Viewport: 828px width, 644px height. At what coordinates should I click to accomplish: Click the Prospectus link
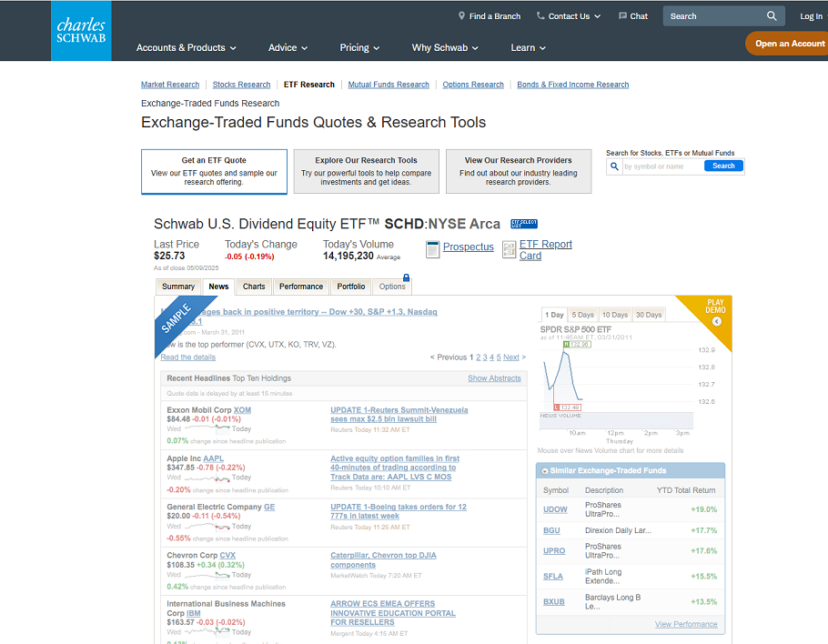(469, 247)
